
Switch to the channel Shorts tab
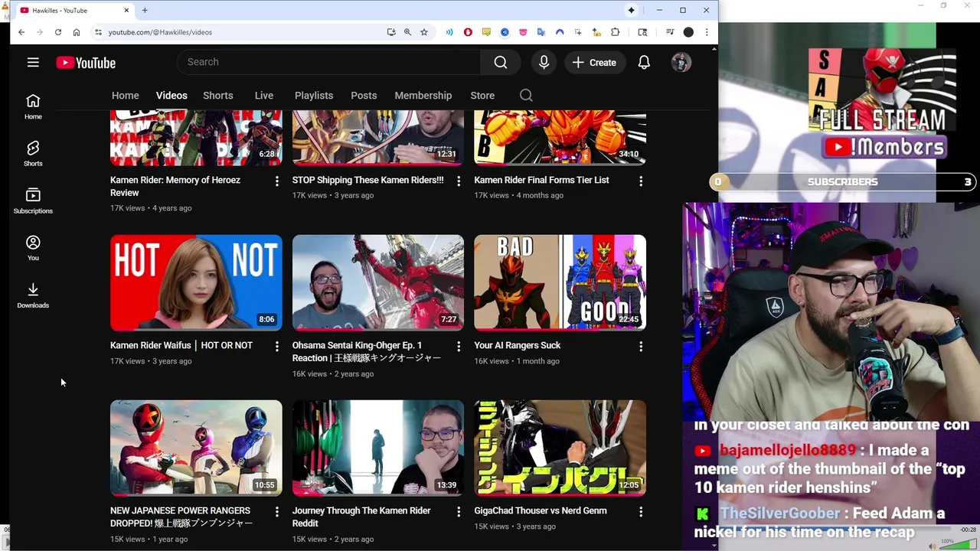point(218,96)
